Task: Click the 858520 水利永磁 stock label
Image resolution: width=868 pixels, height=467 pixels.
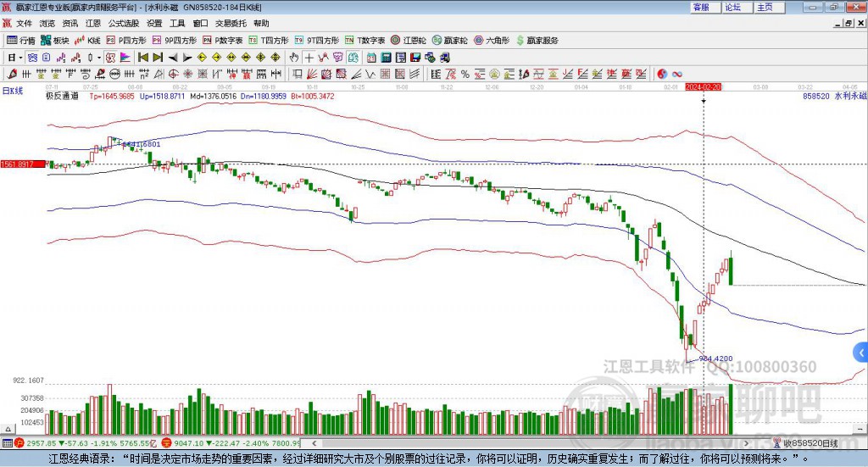Action: point(834,96)
